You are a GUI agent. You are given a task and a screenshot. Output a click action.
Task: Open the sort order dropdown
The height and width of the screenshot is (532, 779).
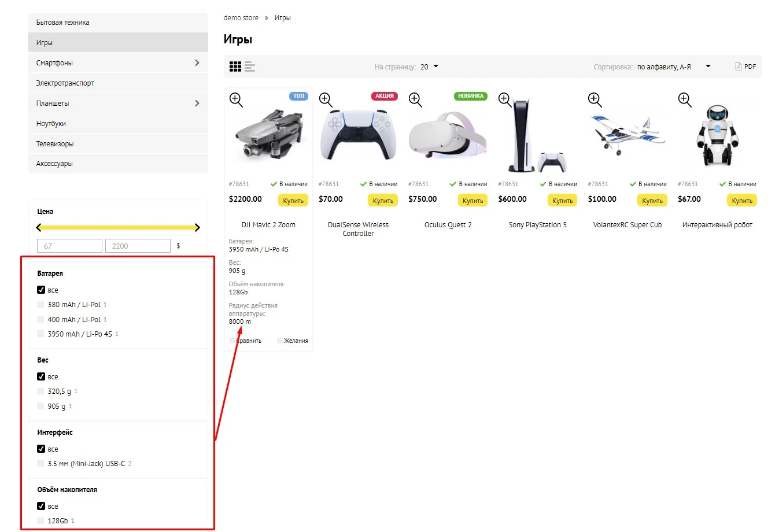click(673, 67)
